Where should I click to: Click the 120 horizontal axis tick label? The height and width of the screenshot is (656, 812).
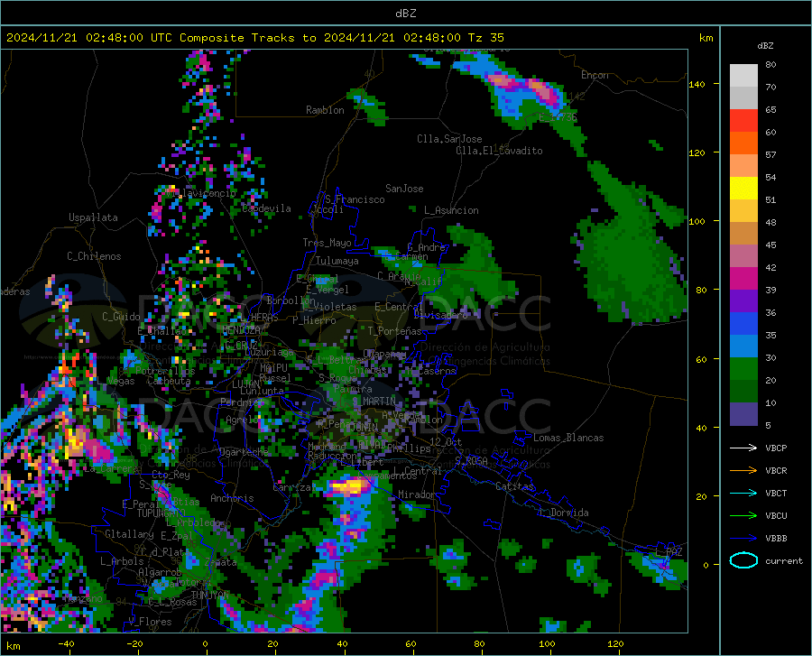pyautogui.click(x=615, y=643)
